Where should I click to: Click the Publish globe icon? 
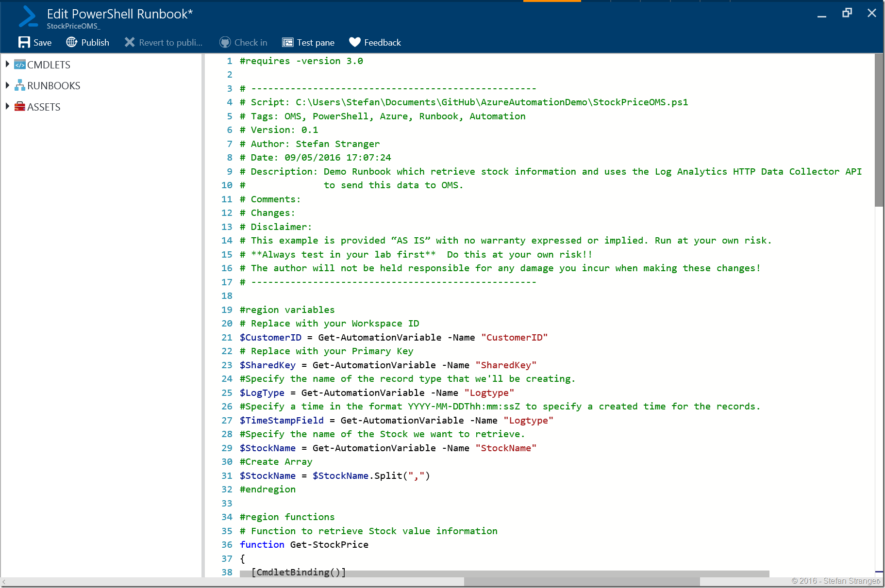coord(72,42)
